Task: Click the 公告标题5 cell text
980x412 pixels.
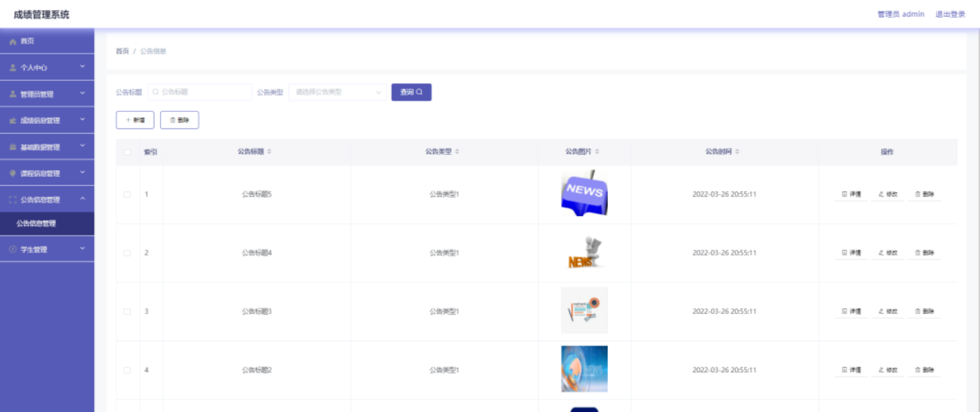Action: tap(257, 195)
